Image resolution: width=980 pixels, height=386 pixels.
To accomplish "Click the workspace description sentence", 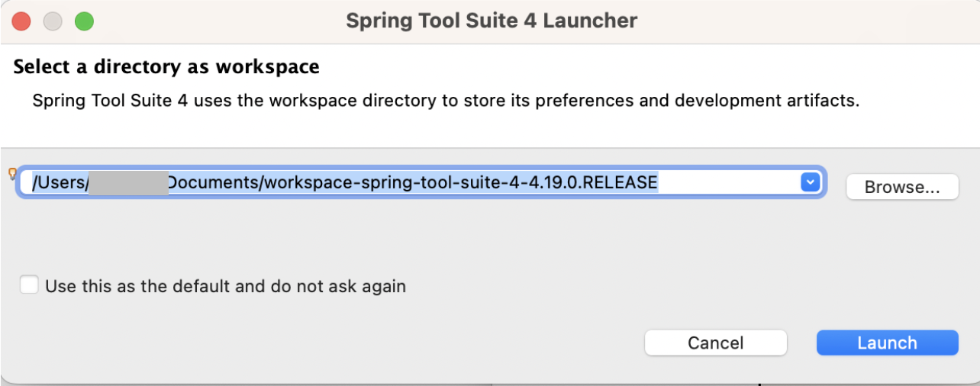I will (x=446, y=101).
